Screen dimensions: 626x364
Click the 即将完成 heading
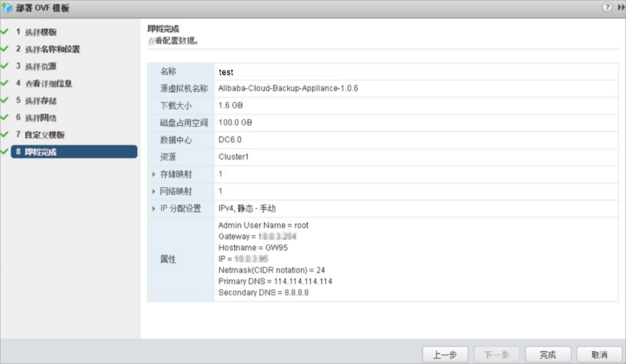pos(163,30)
